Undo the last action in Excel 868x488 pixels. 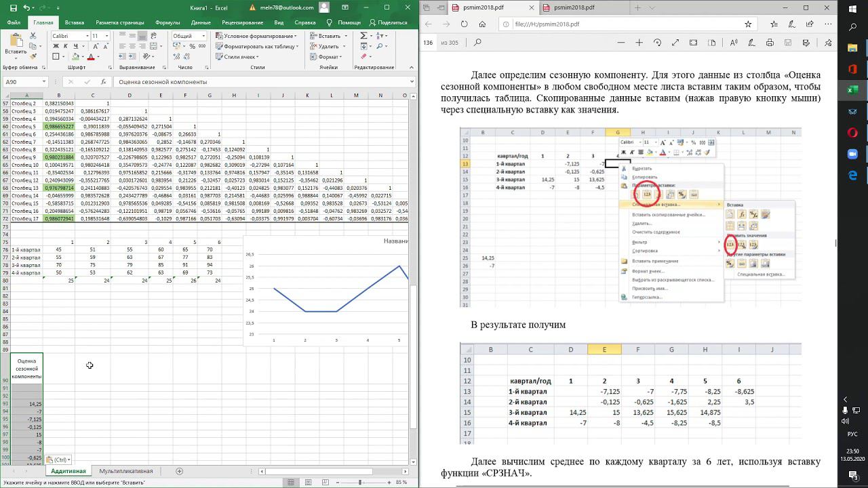point(26,7)
